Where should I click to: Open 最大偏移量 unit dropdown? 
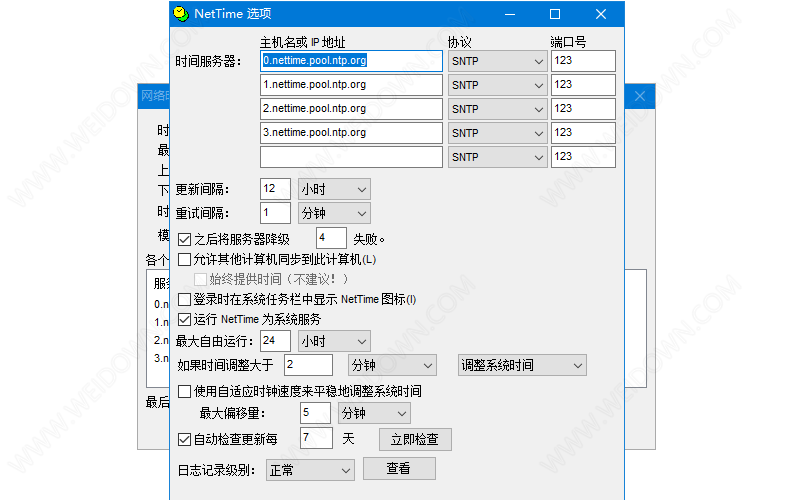[374, 413]
